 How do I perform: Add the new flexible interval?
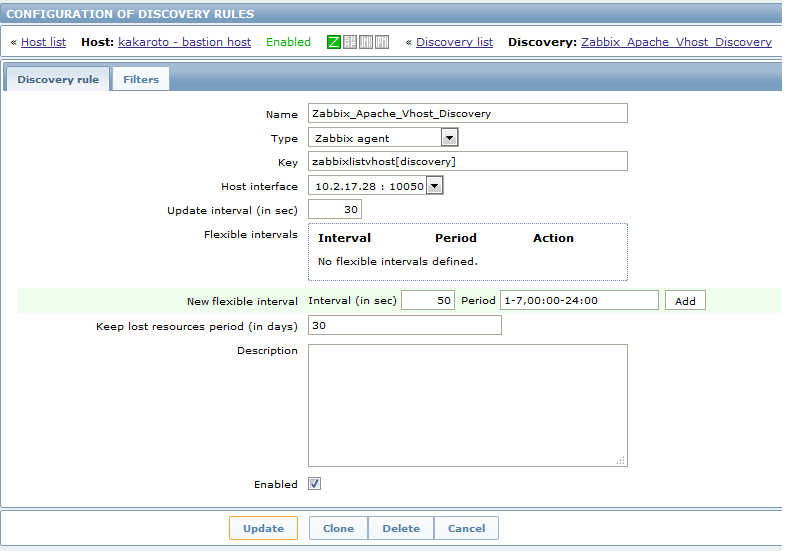pyautogui.click(x=685, y=300)
